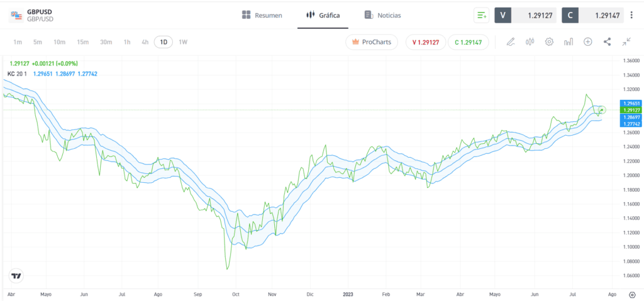
Task: Open the indicators bar-chart icon
Action: tap(569, 41)
